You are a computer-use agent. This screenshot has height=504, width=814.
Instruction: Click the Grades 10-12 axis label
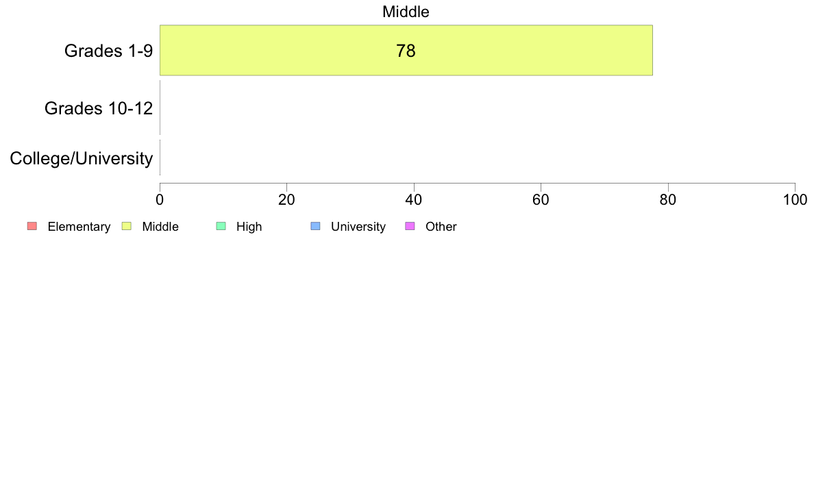(99, 108)
